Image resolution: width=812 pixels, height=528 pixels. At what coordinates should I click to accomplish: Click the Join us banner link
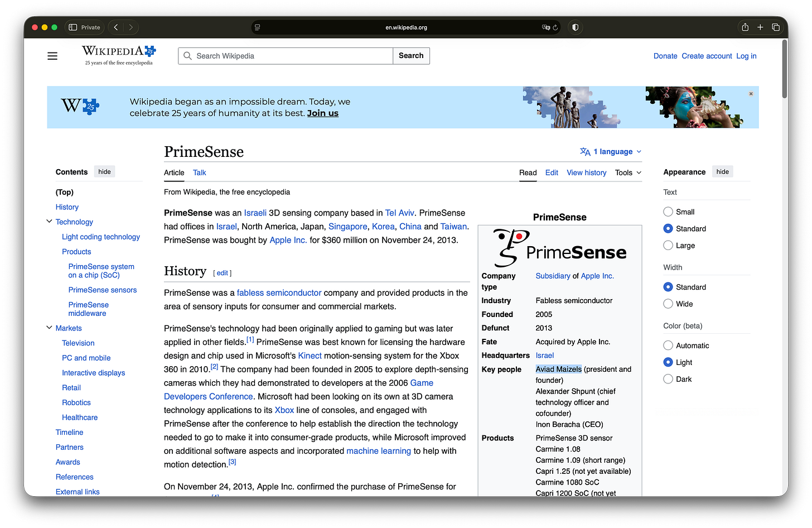(322, 113)
